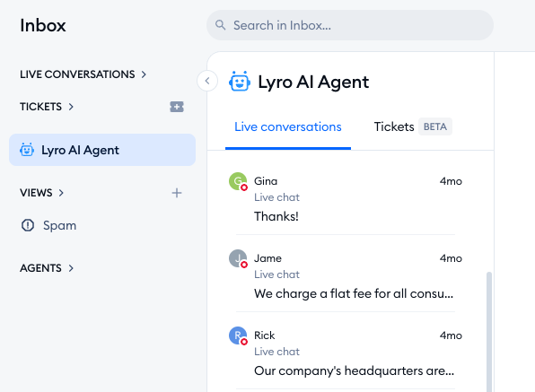Open Jame's flat fee conversation

346,274
